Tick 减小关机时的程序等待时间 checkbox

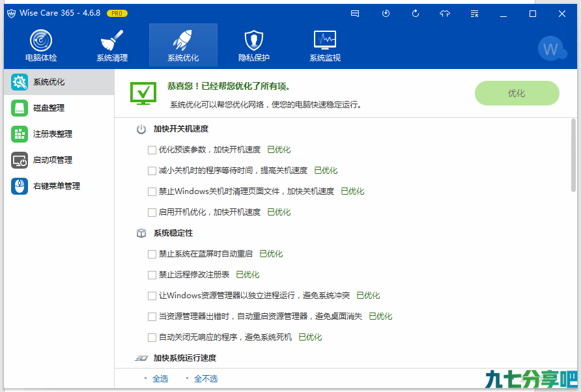(152, 171)
